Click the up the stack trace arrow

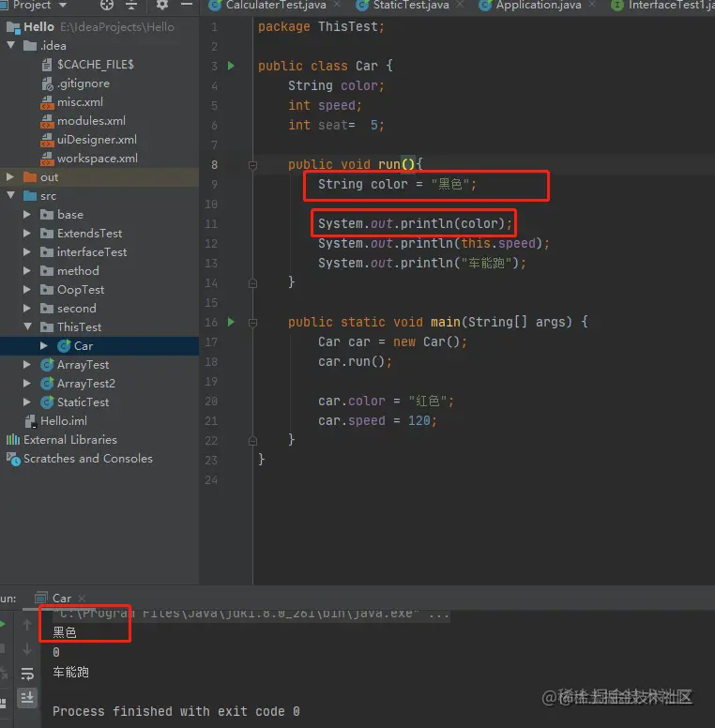[x=27, y=625]
